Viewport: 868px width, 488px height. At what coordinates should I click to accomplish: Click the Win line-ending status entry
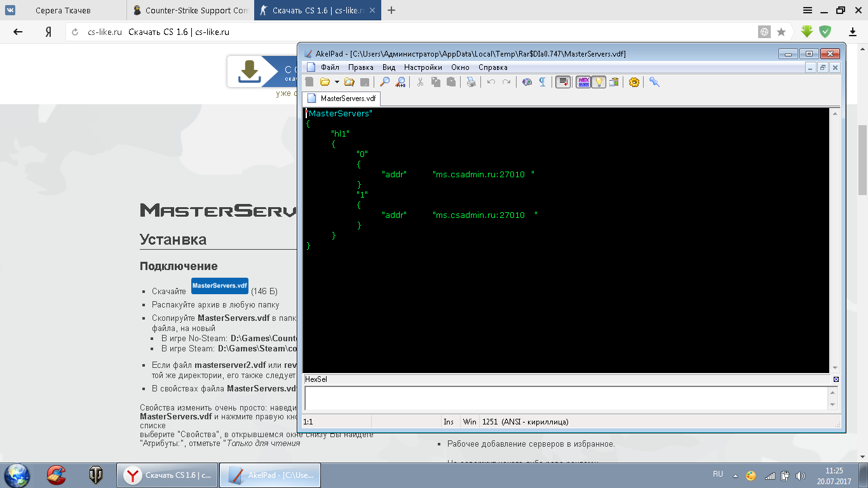click(x=470, y=422)
